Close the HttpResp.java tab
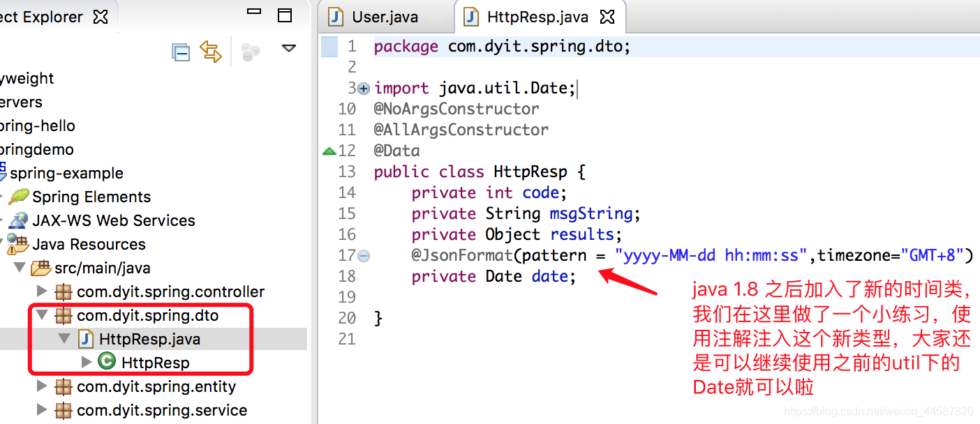This screenshot has height=424, width=980. click(608, 17)
